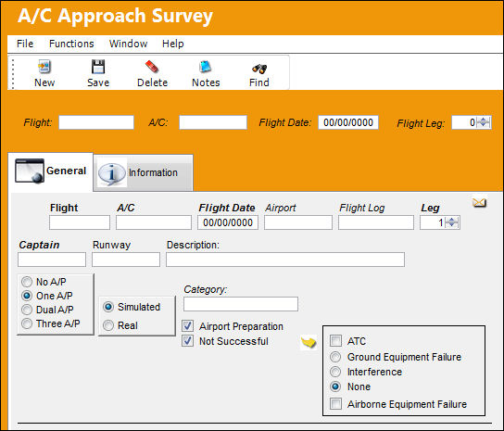The image size is (504, 431).
Task: Click the Runway input field
Action: (x=126, y=260)
